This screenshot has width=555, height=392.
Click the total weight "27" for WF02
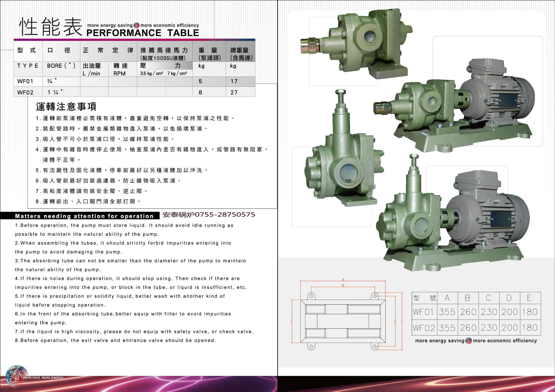[x=234, y=92]
